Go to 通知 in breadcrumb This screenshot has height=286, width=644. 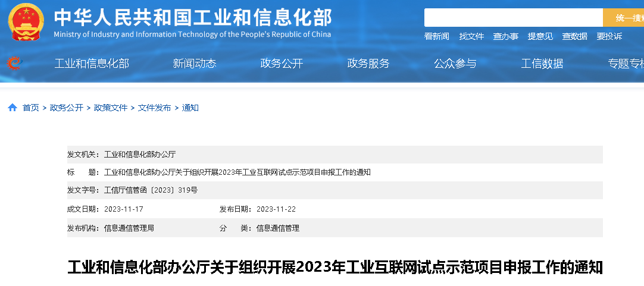(190, 108)
